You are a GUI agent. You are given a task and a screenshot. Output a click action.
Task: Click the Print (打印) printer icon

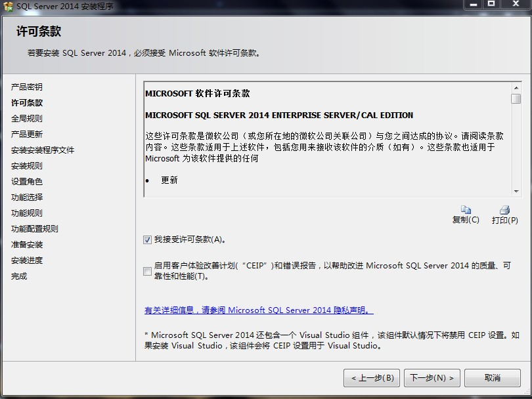click(x=504, y=210)
